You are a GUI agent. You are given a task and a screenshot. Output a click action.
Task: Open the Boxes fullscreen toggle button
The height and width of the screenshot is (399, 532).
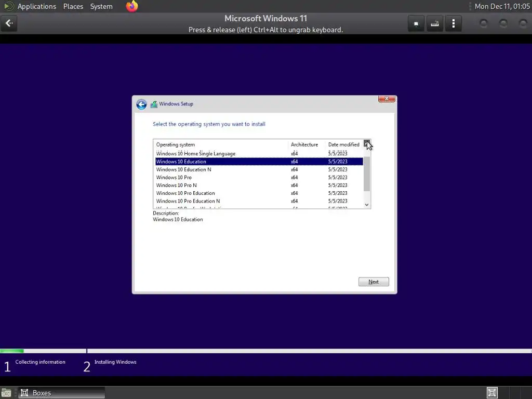(416, 23)
